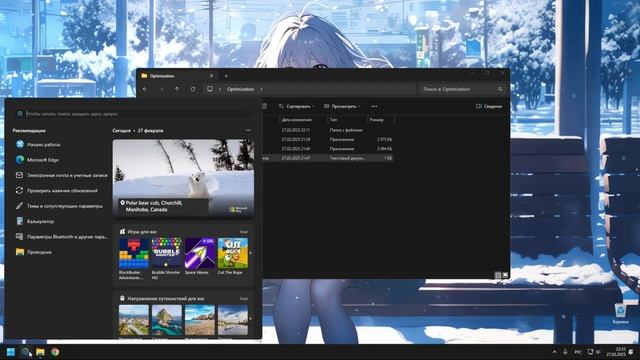Viewport: 640px width, 360px height.
Task: Click the Explorer search magnifier icon
Action: pyautogui.click(x=500, y=89)
